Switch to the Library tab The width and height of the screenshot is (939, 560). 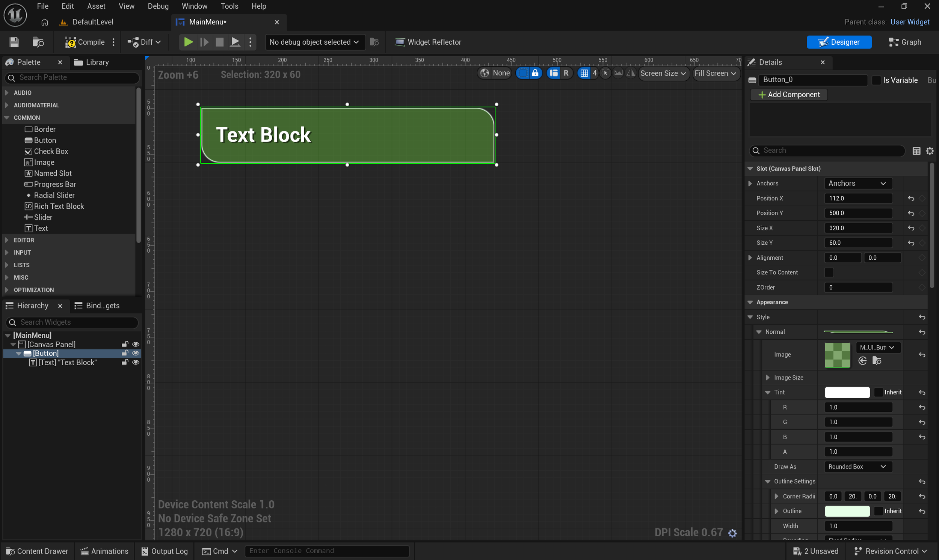click(92, 62)
